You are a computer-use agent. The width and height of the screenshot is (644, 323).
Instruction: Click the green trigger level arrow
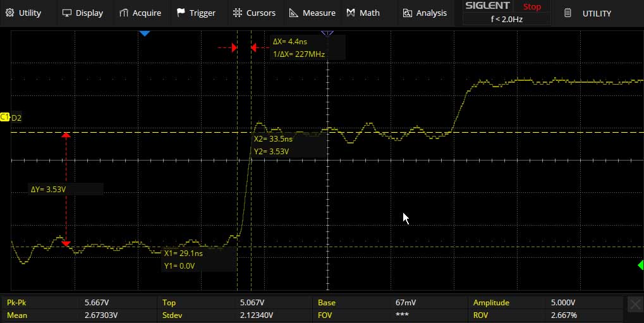[x=640, y=264]
